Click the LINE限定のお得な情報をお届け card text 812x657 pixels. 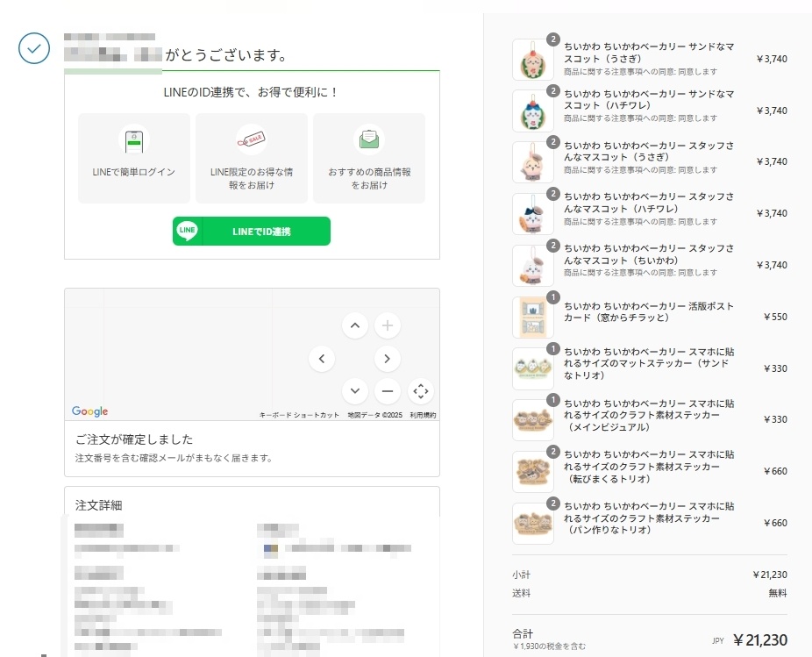[251, 178]
